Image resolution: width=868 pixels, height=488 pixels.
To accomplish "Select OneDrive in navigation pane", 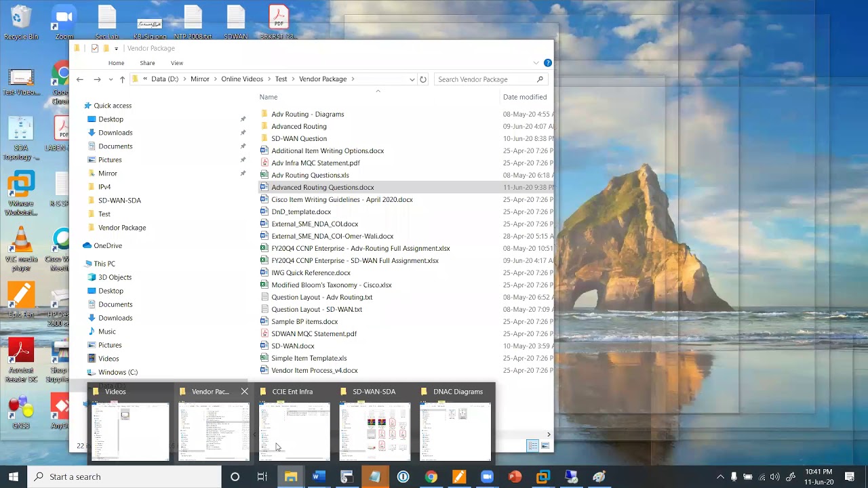I will (108, 245).
